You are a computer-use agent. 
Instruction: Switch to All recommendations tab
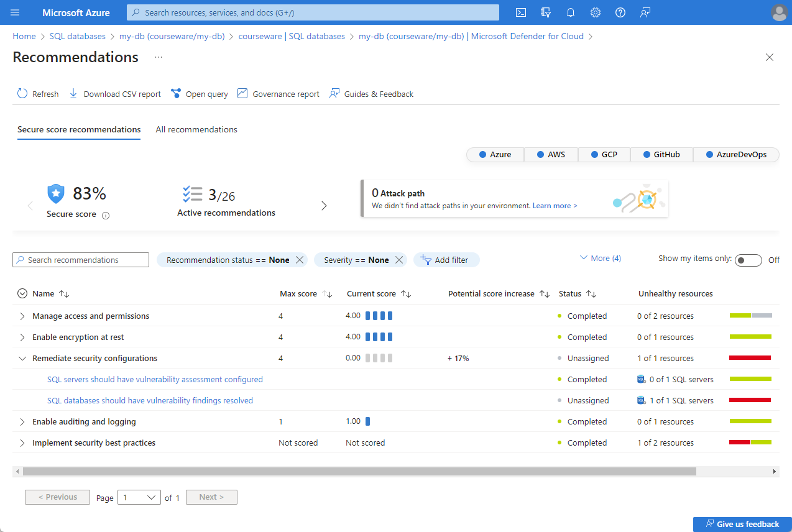(x=196, y=130)
